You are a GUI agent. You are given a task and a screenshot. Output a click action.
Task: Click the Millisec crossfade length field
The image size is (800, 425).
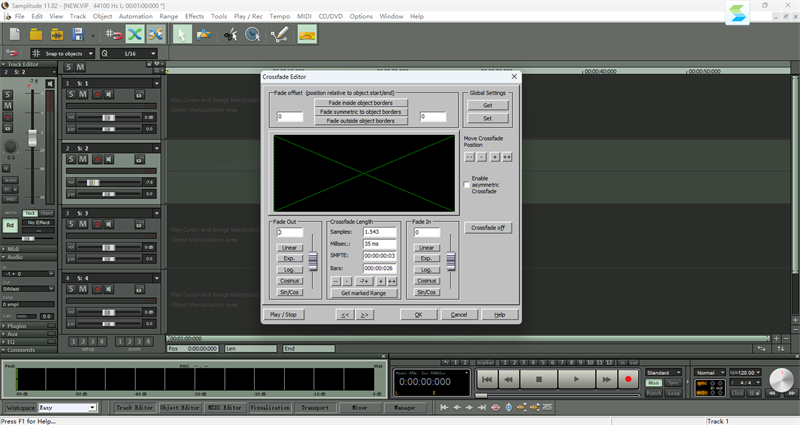378,244
